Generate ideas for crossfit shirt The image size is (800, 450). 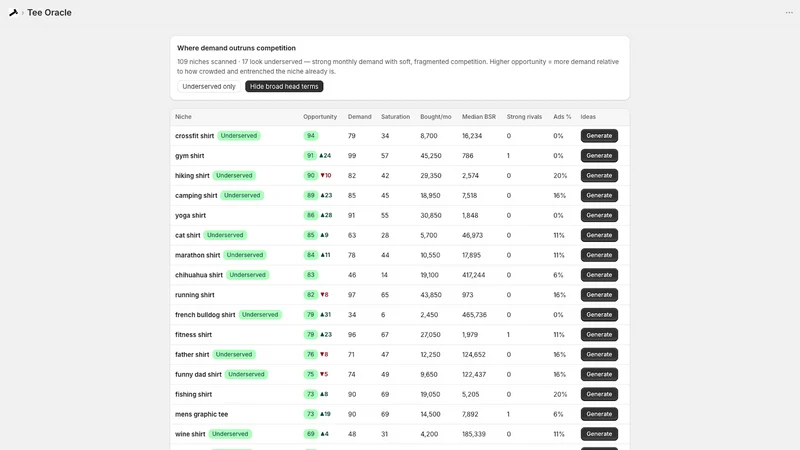599,136
